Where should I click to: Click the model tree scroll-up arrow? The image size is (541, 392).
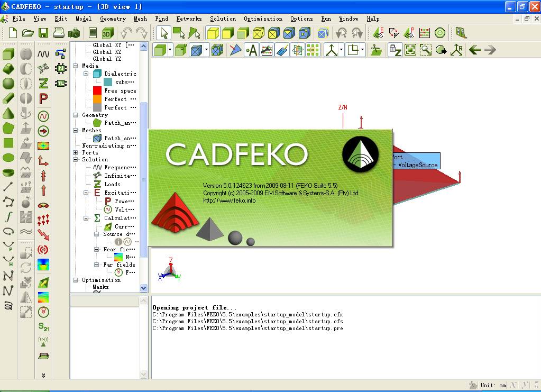pyautogui.click(x=144, y=46)
